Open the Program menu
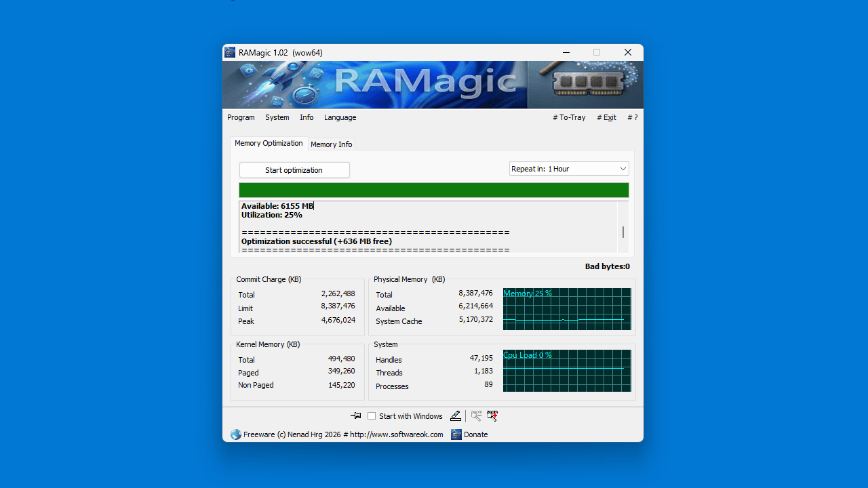The width and height of the screenshot is (868, 488). tap(241, 117)
